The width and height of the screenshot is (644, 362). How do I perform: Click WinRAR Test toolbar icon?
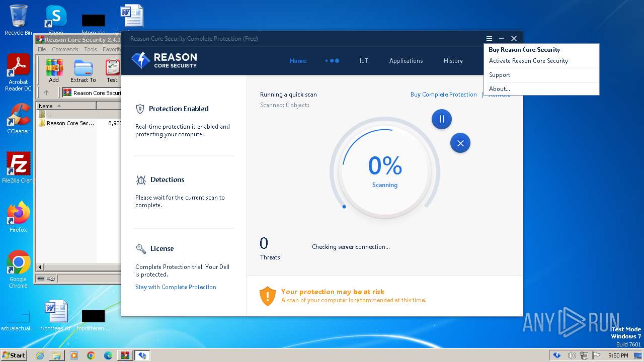112,71
